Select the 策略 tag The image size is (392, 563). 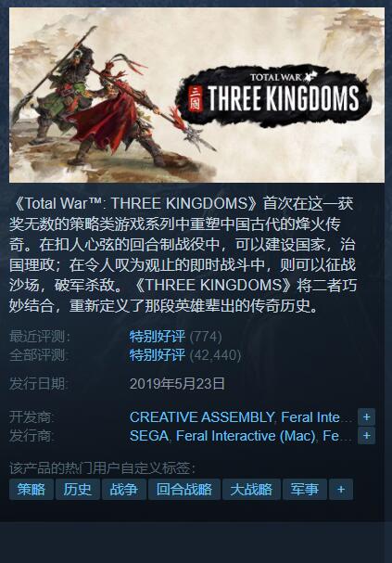coord(32,489)
